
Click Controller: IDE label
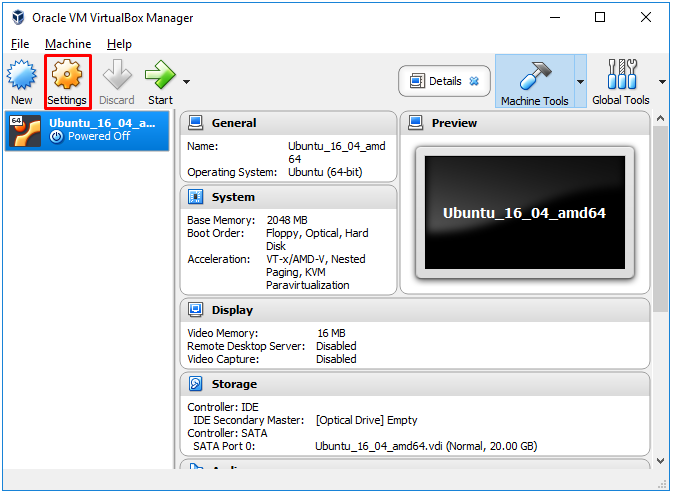tap(223, 407)
